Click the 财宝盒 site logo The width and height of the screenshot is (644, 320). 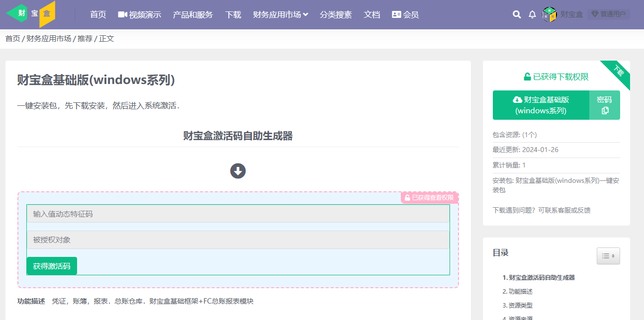pyautogui.click(x=31, y=14)
